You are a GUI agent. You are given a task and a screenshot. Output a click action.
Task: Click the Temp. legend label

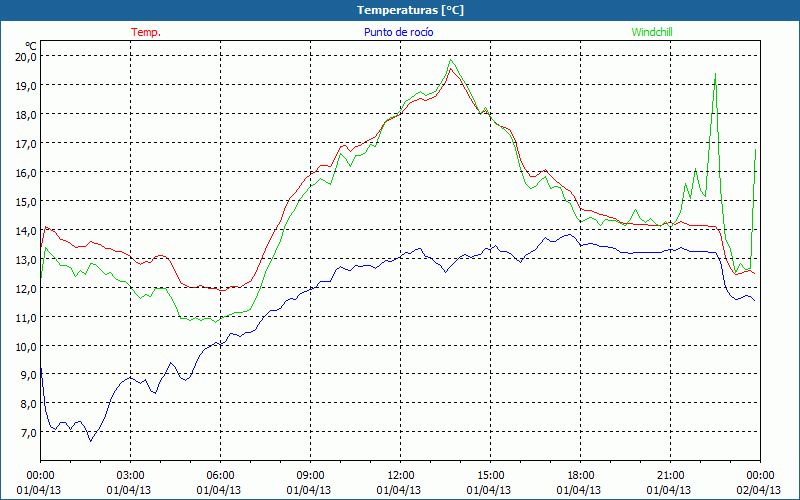146,32
